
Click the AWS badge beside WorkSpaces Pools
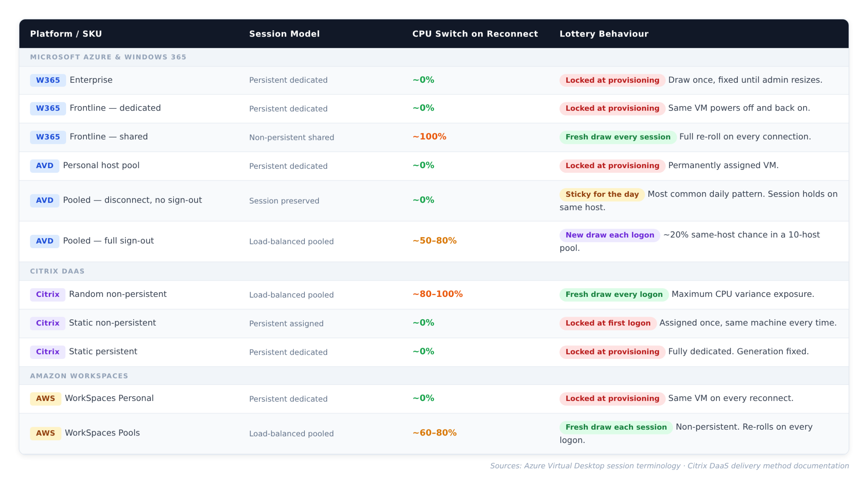(45, 433)
